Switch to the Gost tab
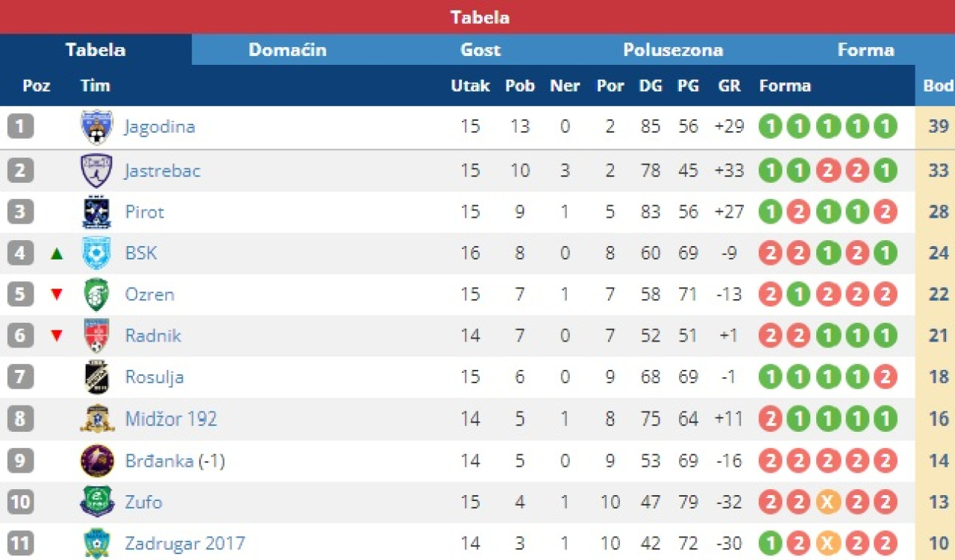 480,50
